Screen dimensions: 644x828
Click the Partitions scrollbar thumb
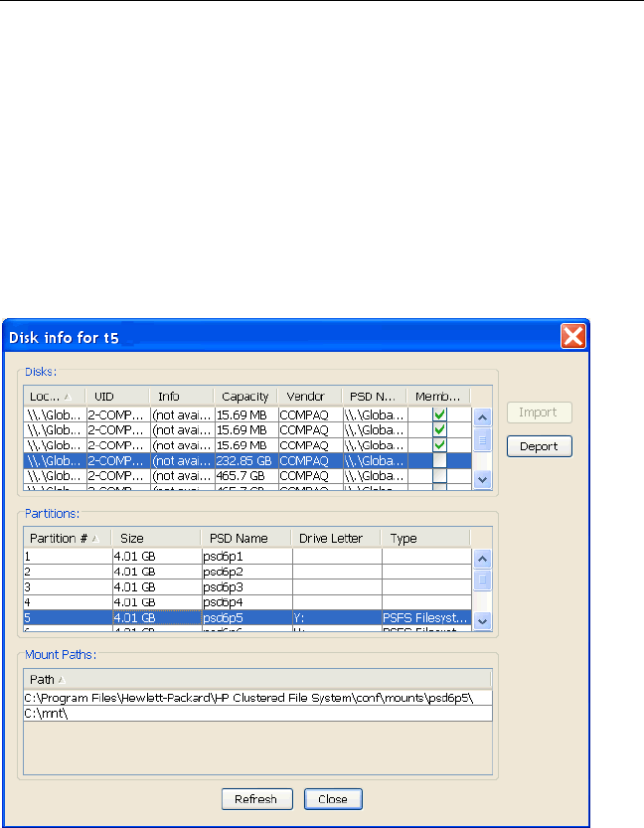482,580
